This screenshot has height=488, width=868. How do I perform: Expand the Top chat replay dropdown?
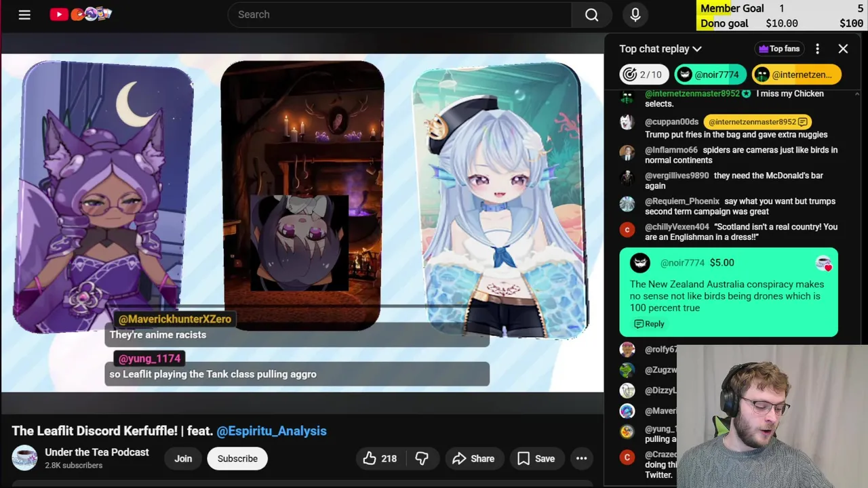[x=660, y=49]
